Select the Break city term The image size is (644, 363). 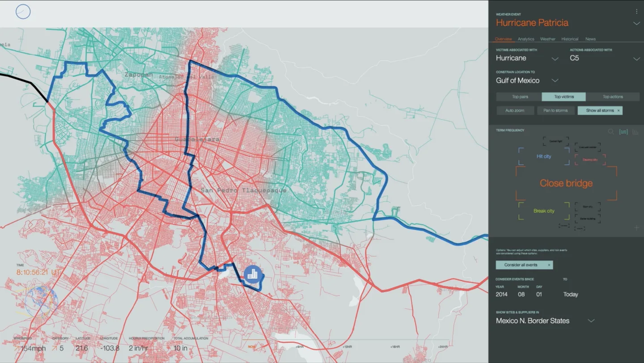point(544,211)
